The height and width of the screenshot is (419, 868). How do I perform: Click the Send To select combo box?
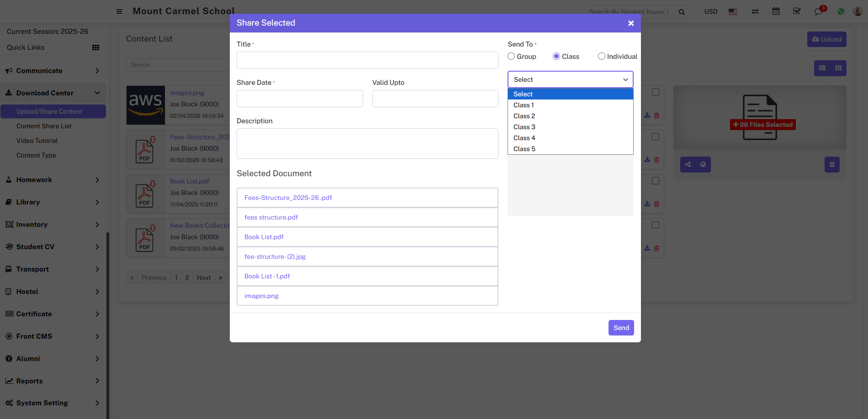[570, 79]
